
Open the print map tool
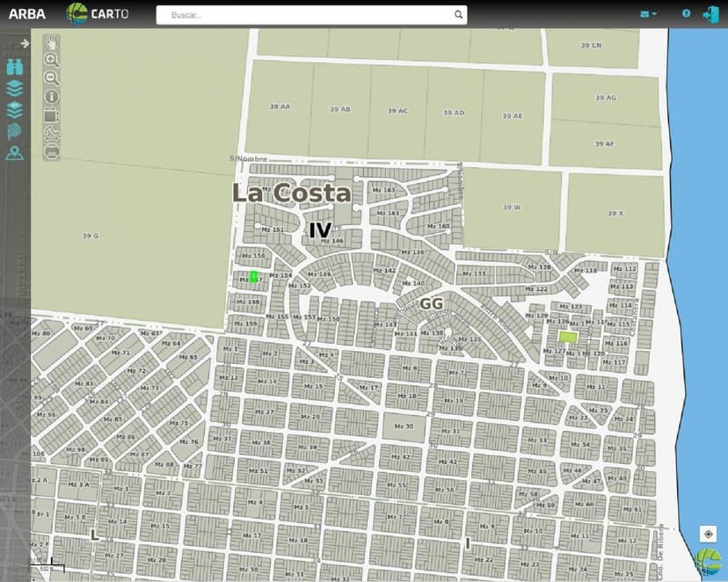click(x=53, y=151)
